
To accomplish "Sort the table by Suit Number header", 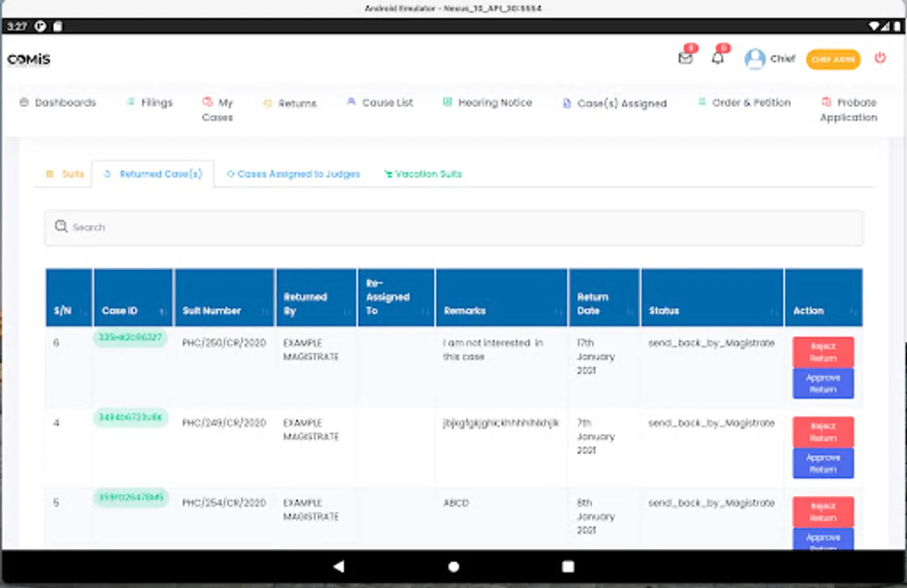I will tap(224, 297).
